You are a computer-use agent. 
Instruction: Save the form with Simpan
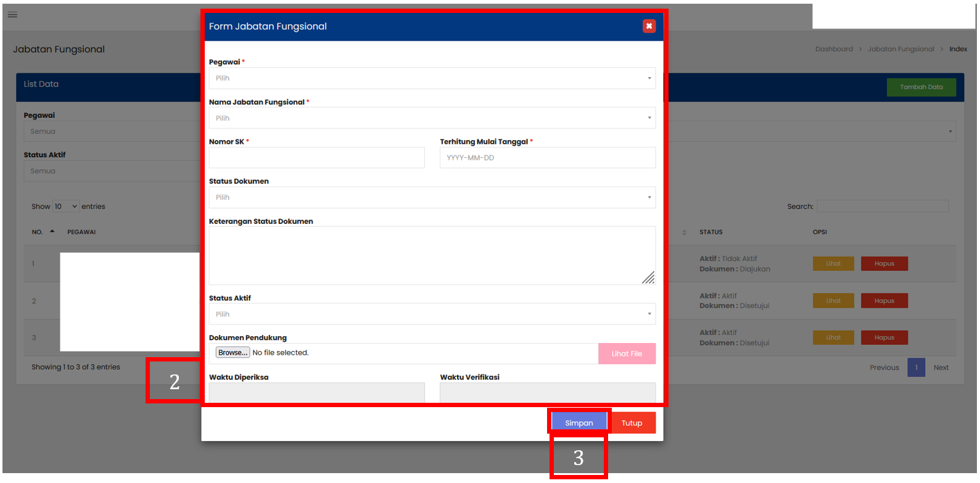coord(579,423)
